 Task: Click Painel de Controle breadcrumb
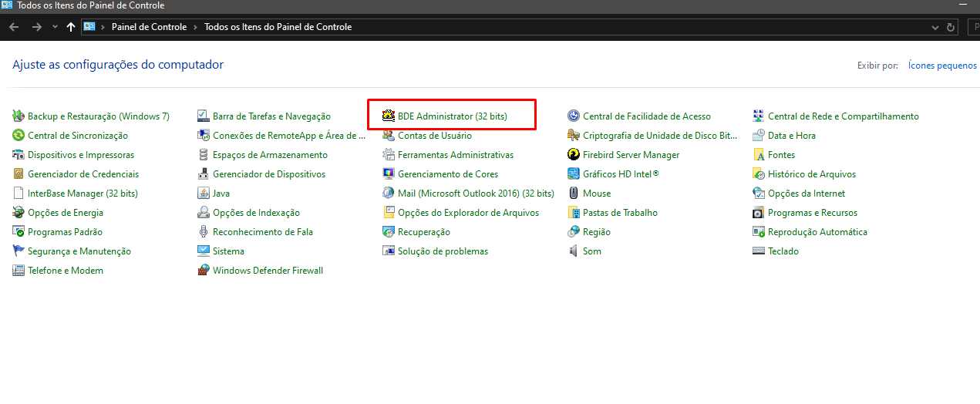[x=149, y=27]
